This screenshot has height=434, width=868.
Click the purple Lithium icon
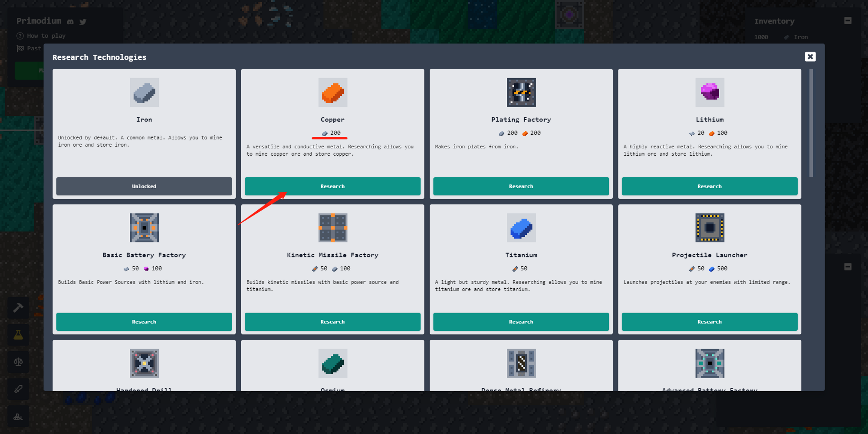point(710,92)
